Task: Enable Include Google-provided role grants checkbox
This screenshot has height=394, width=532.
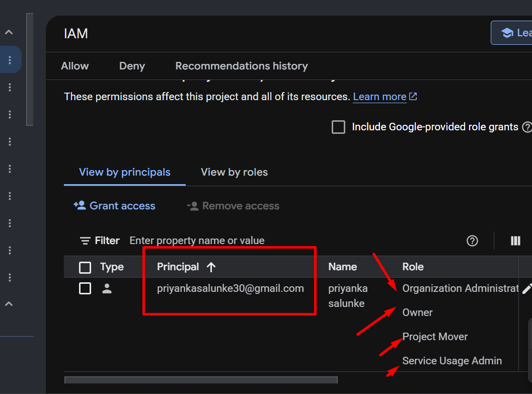Action: (x=338, y=127)
